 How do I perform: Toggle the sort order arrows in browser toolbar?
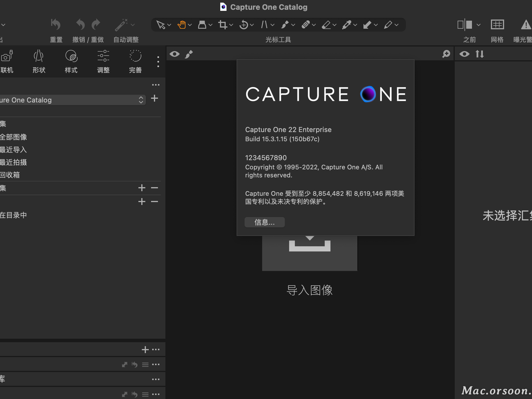coord(480,54)
